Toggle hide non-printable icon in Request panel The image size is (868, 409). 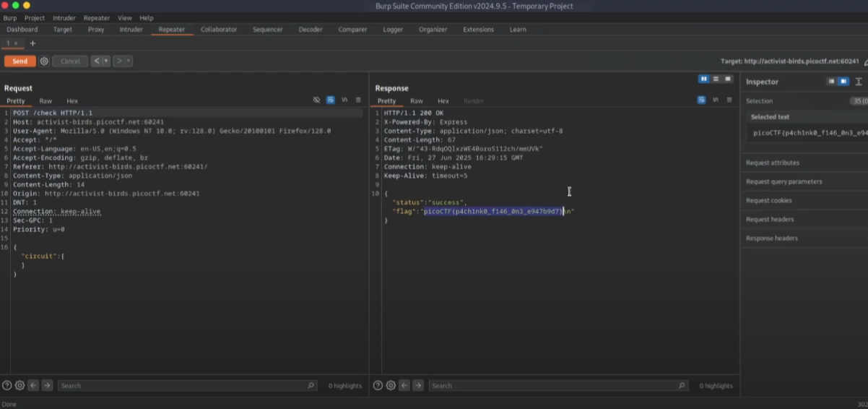click(316, 100)
